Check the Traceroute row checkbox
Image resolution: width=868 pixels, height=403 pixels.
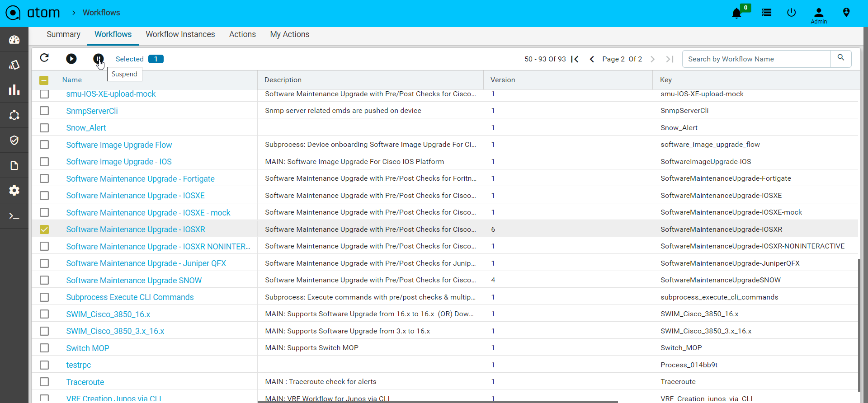(x=44, y=382)
